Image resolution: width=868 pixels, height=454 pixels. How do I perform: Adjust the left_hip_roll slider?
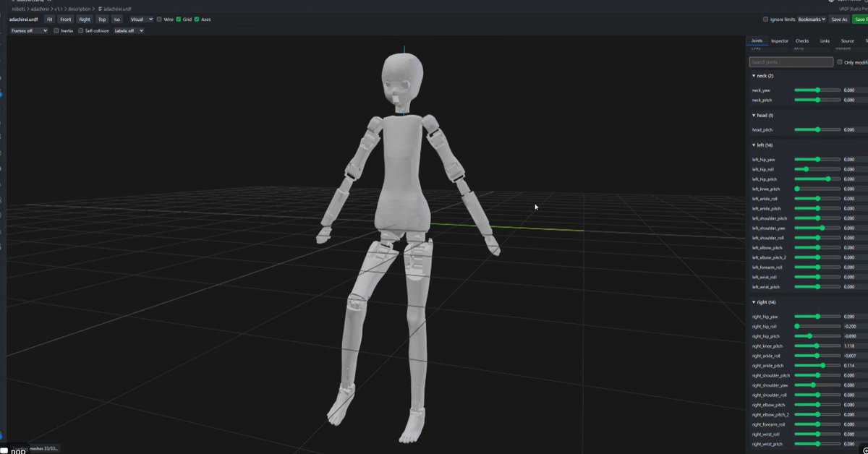(817, 169)
